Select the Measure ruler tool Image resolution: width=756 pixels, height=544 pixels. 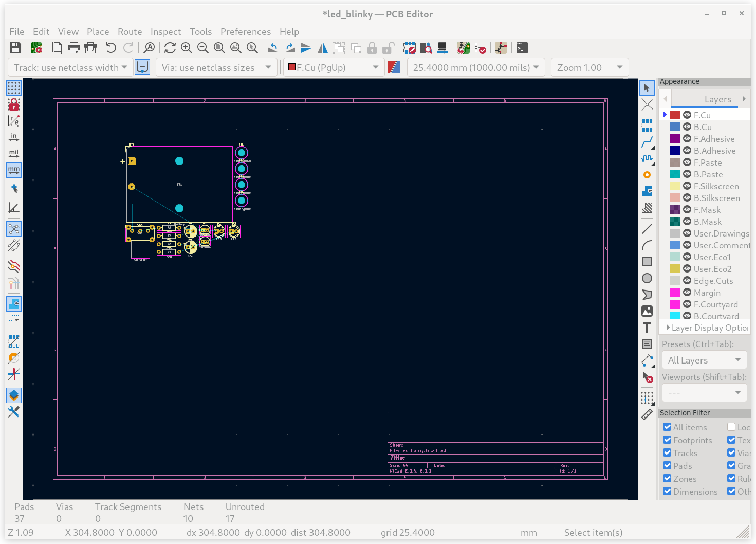tap(647, 414)
